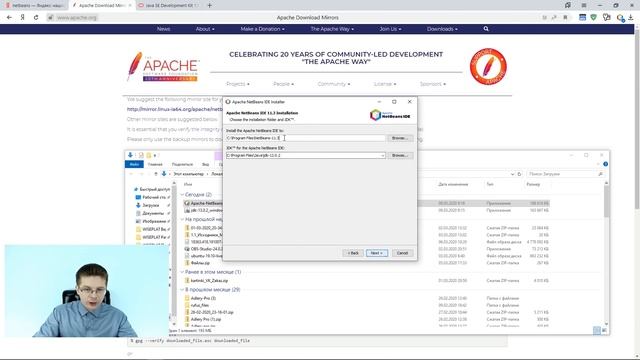The image size is (640, 360).
Task: Expand the Downloads menu on the Apache navbar
Action: pyautogui.click(x=442, y=29)
